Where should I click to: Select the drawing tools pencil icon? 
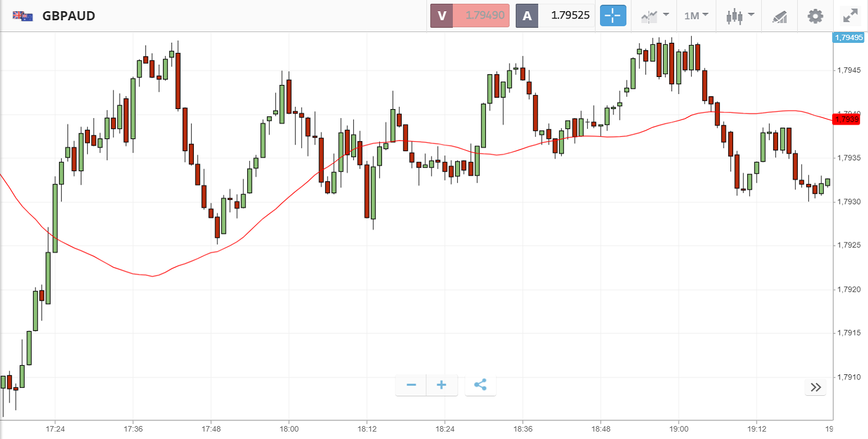point(779,16)
